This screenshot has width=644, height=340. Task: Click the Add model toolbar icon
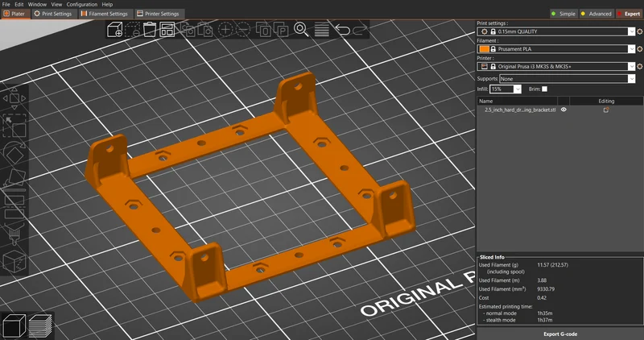point(114,30)
